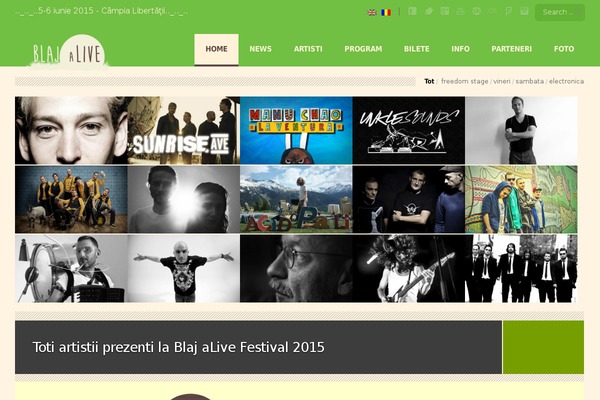Click the smiley-face social icon
This screenshot has height=400, width=600.
pos(476,11)
